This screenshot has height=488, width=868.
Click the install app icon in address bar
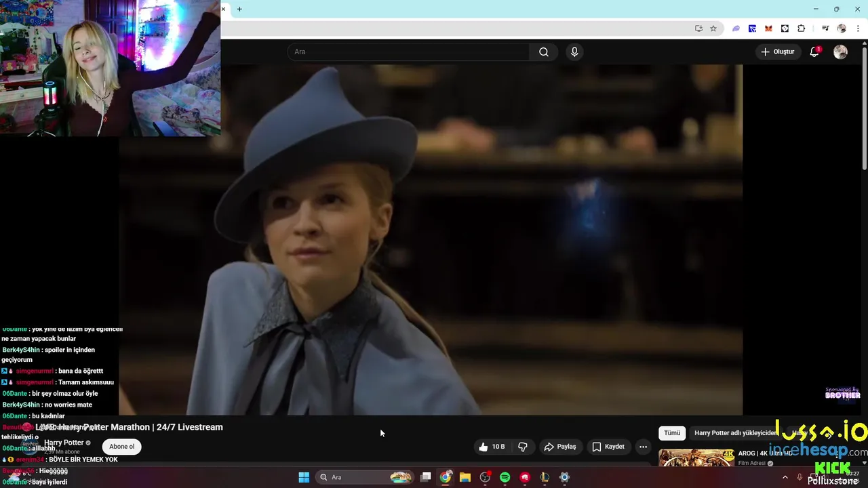pyautogui.click(x=698, y=28)
